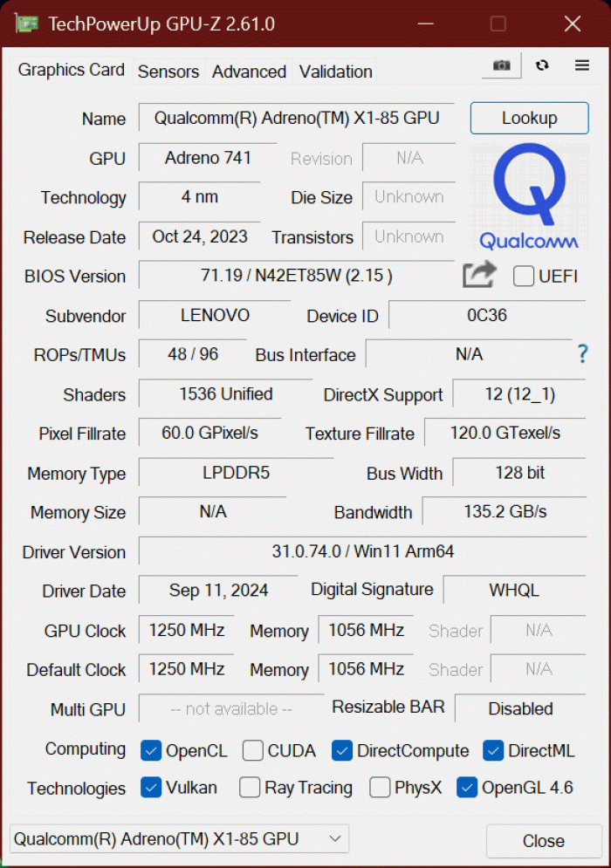Screen dimensions: 611x868
Task: Toggle the OpenGL 4.6 checkbox
Action: coord(467,787)
